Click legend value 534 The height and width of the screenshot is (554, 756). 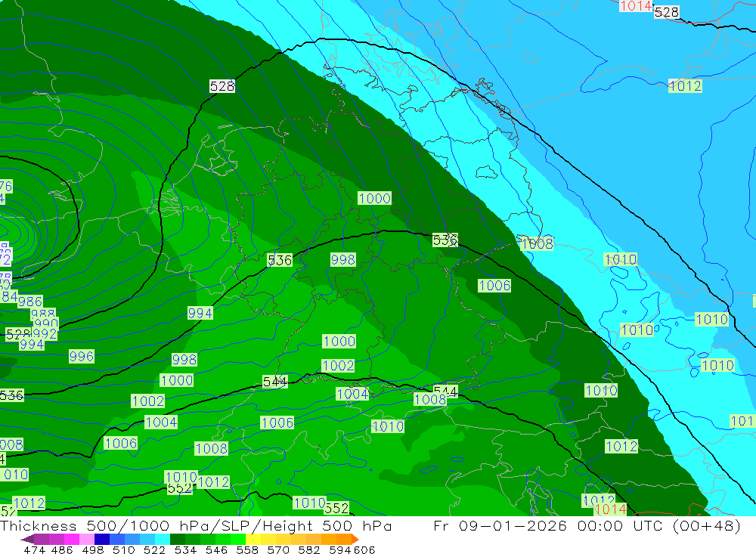185,550
